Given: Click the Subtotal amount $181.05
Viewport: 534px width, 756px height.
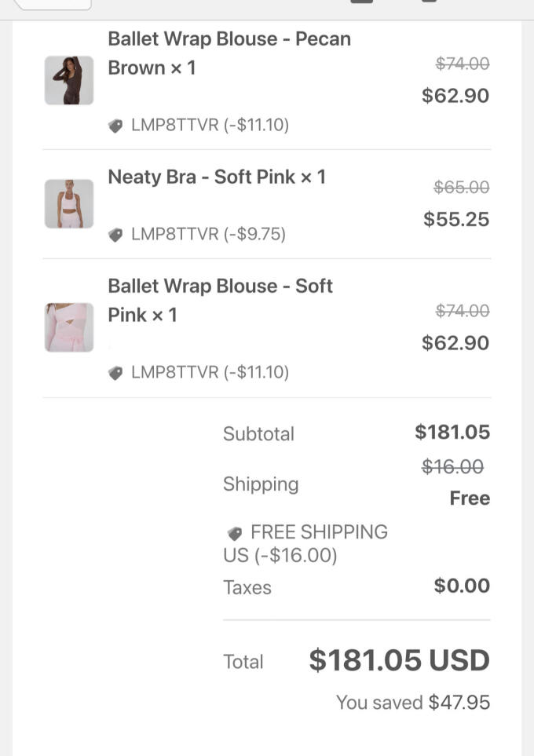Looking at the screenshot, I should pyautogui.click(x=452, y=432).
